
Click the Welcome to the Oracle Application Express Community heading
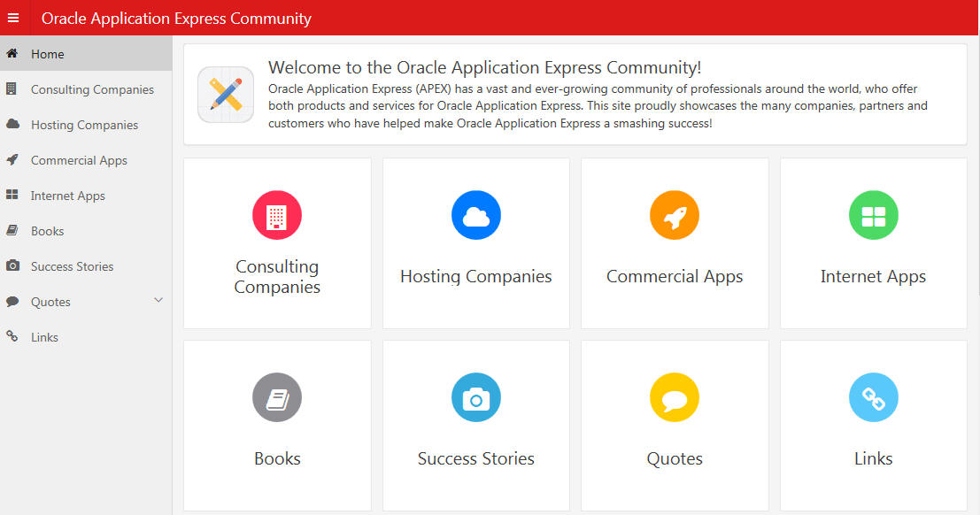point(484,67)
